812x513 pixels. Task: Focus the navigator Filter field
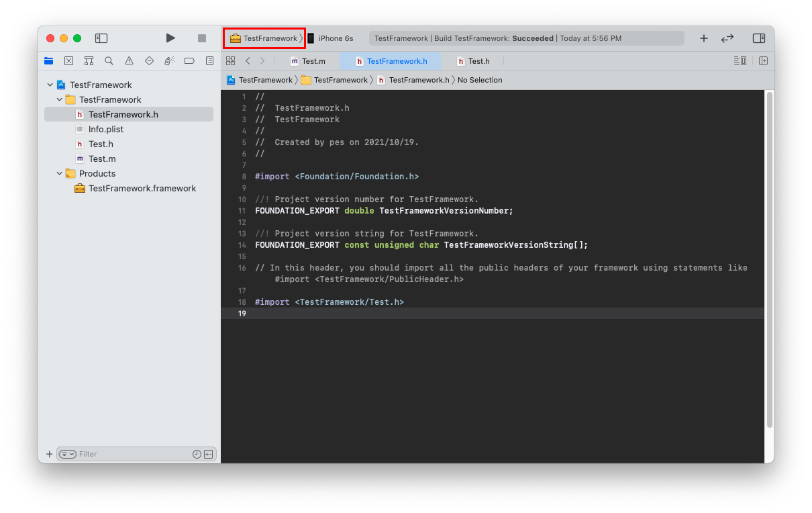coord(134,454)
